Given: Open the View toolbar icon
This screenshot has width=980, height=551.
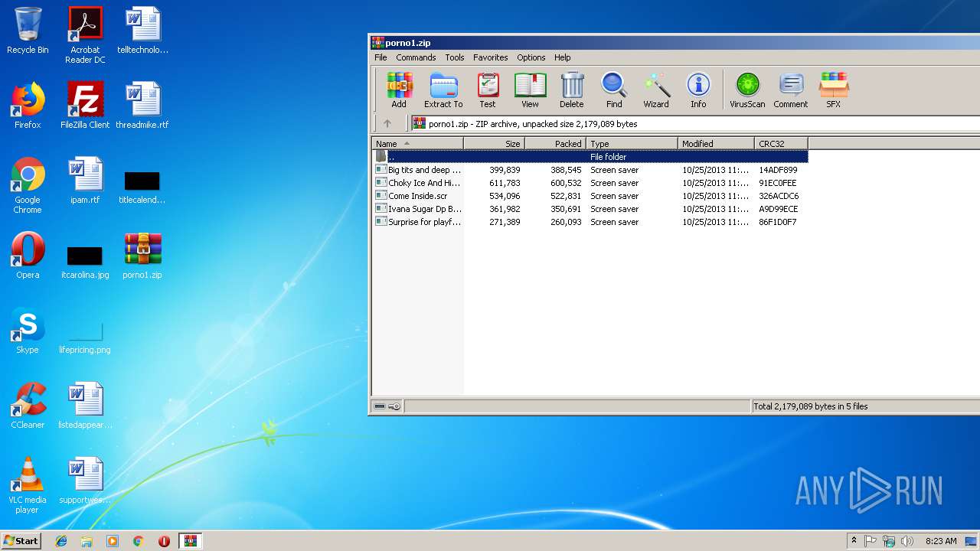Looking at the screenshot, I should point(530,90).
